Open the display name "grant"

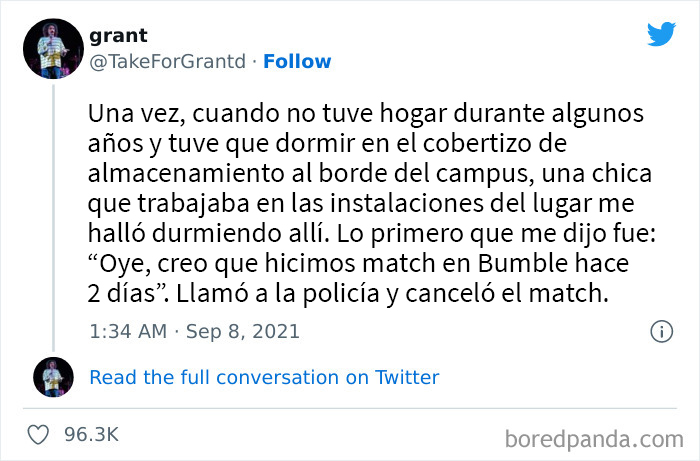(118, 36)
